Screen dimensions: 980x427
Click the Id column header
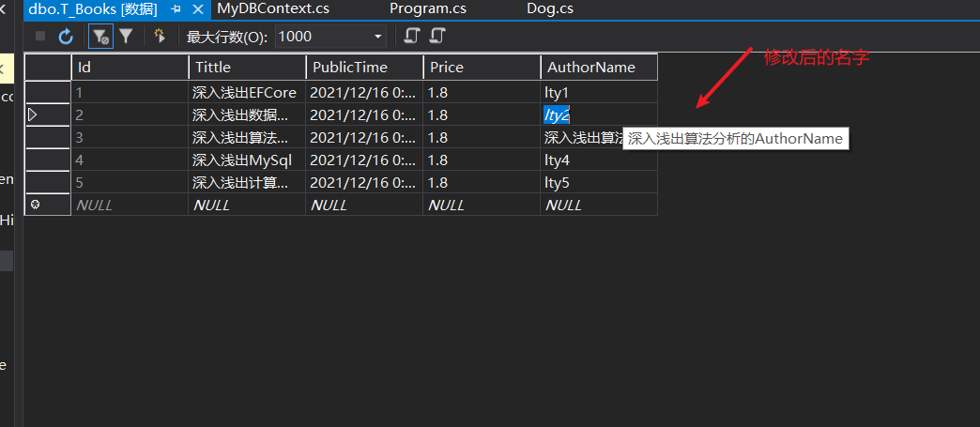pyautogui.click(x=130, y=68)
